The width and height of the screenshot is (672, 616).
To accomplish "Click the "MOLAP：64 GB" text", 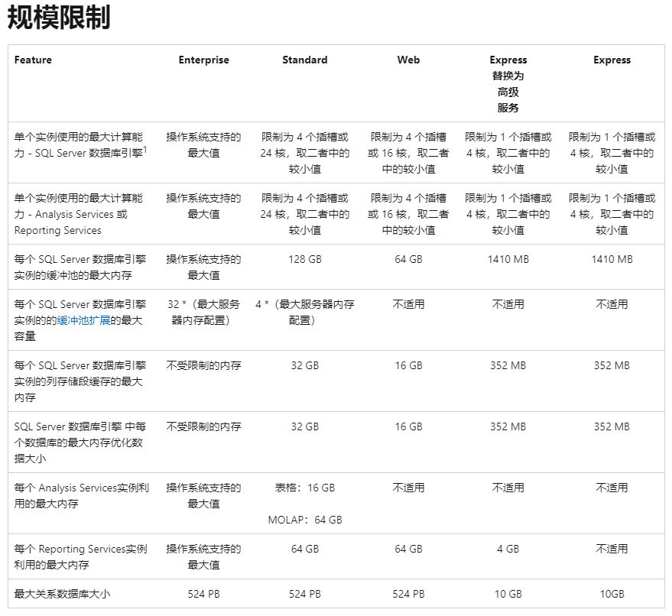I will pos(305,520).
